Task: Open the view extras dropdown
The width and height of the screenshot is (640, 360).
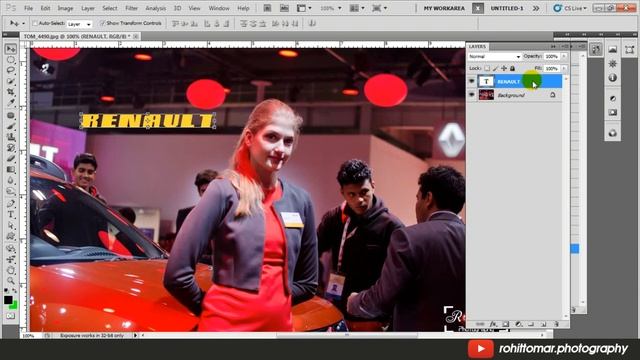Action: pyautogui.click(x=304, y=8)
